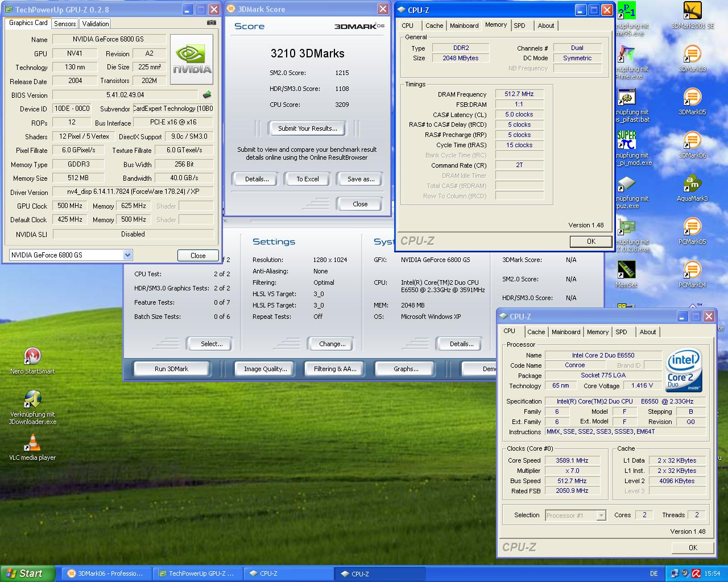Screen dimensions: 728x582
Task: Click the GPU-Z screenshot camera icon
Action: [211, 23]
